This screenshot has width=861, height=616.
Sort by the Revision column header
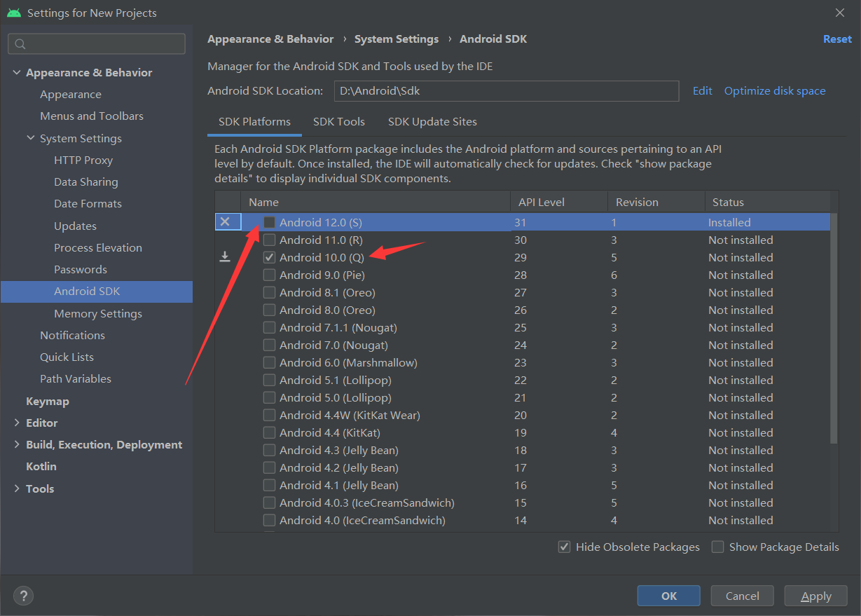pyautogui.click(x=656, y=202)
